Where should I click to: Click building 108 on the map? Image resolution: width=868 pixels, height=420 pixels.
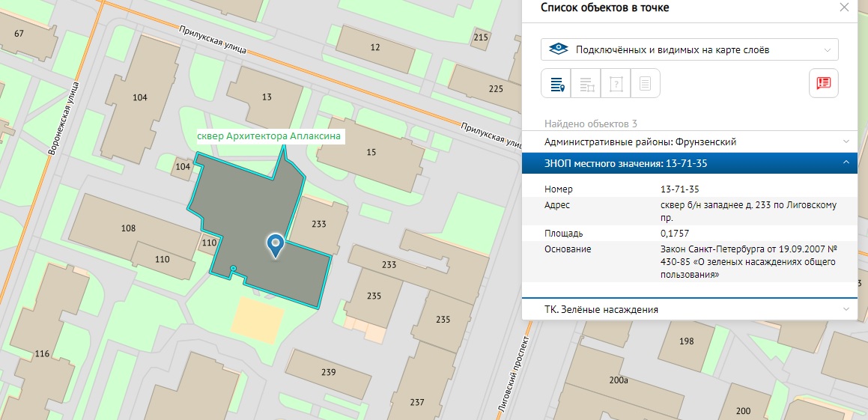click(127, 228)
